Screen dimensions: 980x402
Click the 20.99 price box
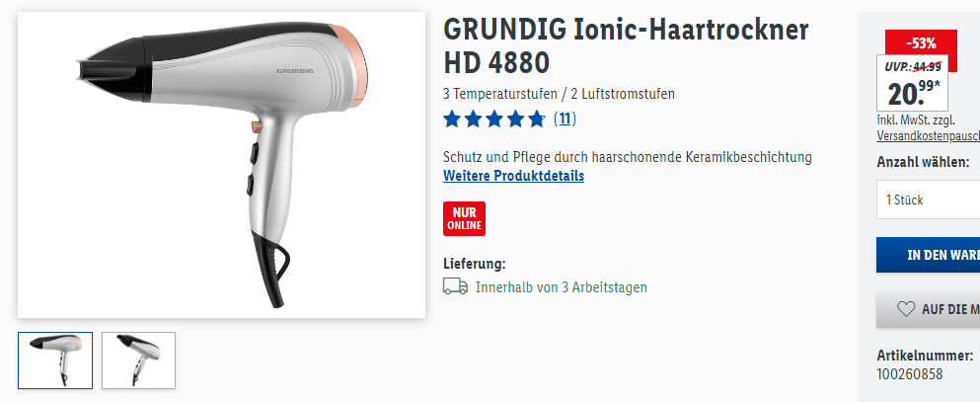pos(913,83)
